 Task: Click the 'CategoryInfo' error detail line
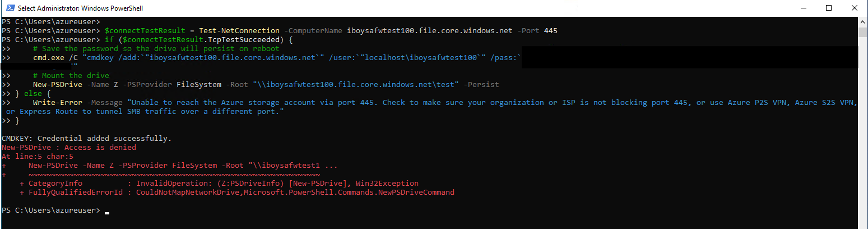tap(219, 183)
